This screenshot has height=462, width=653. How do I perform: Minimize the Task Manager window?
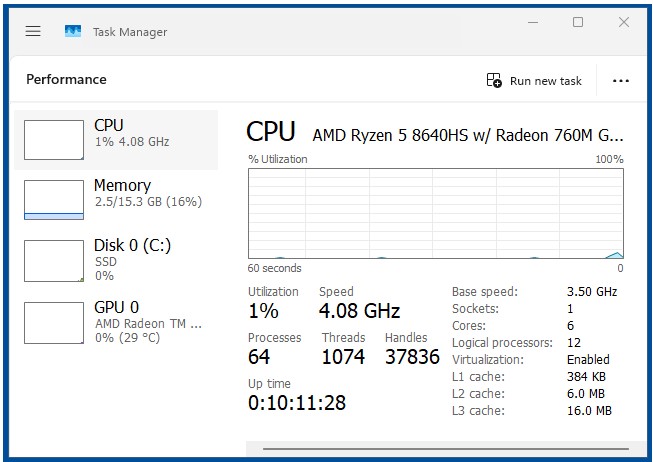point(530,22)
